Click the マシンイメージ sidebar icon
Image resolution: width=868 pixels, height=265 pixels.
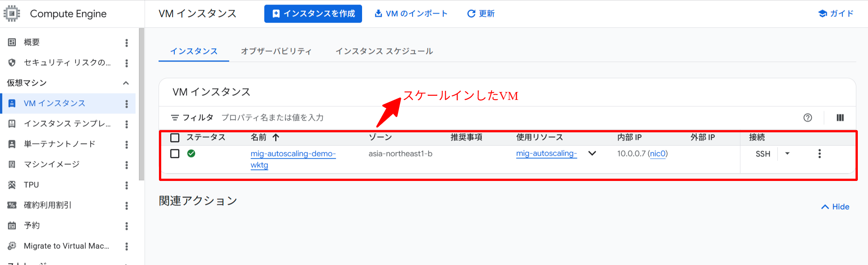point(12,164)
